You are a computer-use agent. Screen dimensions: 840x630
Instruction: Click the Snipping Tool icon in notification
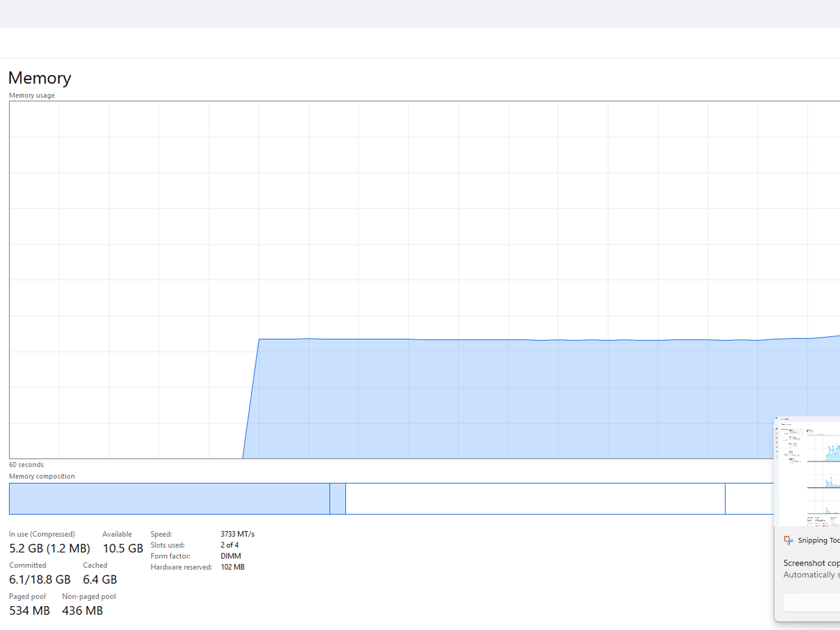click(x=788, y=540)
